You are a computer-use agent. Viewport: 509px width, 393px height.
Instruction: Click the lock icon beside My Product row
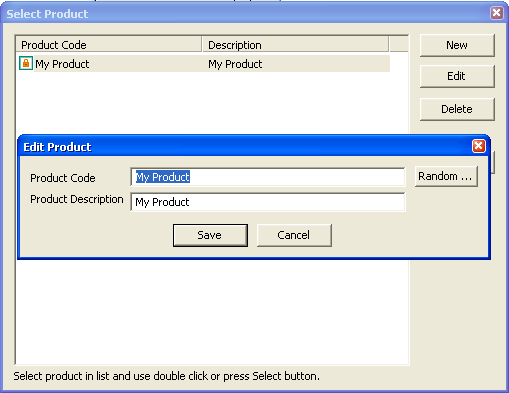click(26, 63)
